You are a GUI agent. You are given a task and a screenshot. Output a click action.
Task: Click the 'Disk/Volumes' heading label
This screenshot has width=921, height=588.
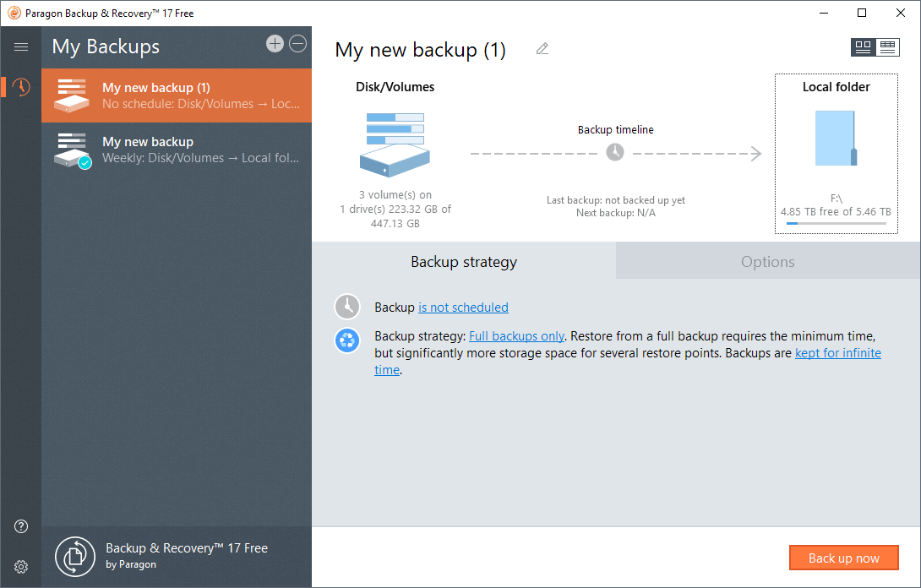pos(395,87)
